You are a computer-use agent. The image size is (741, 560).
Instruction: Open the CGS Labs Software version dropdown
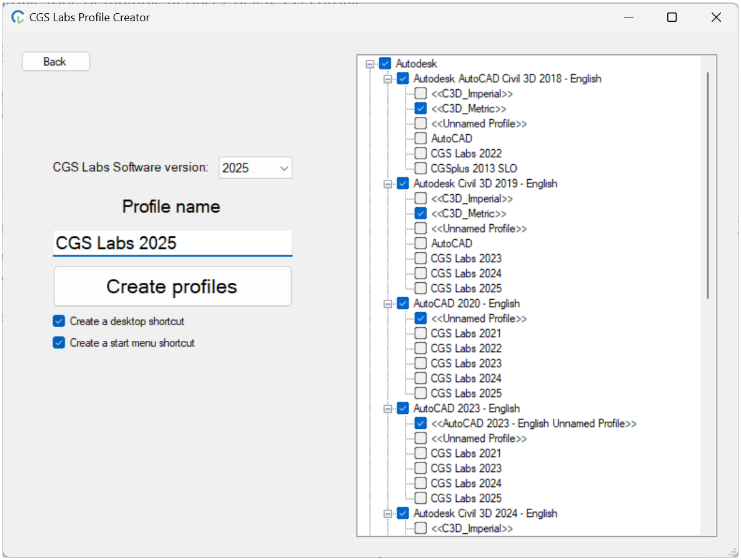click(x=283, y=167)
